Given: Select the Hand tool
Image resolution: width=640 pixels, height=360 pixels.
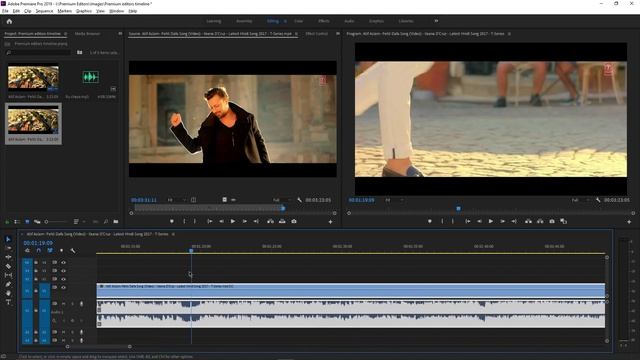Looking at the screenshot, I should click(8, 293).
